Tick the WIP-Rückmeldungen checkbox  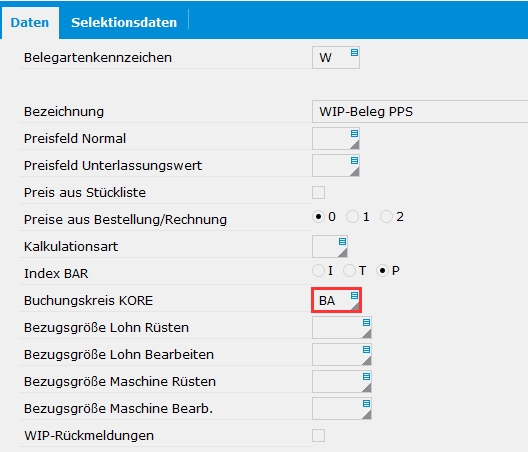tap(319, 435)
